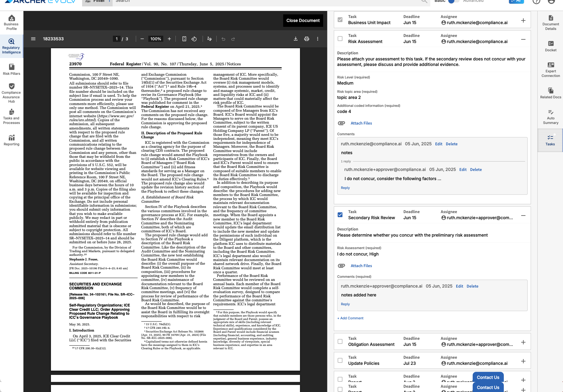Viewport: 563px width, 392px height.
Task: Redo PDF annotation
Action: (x=233, y=39)
